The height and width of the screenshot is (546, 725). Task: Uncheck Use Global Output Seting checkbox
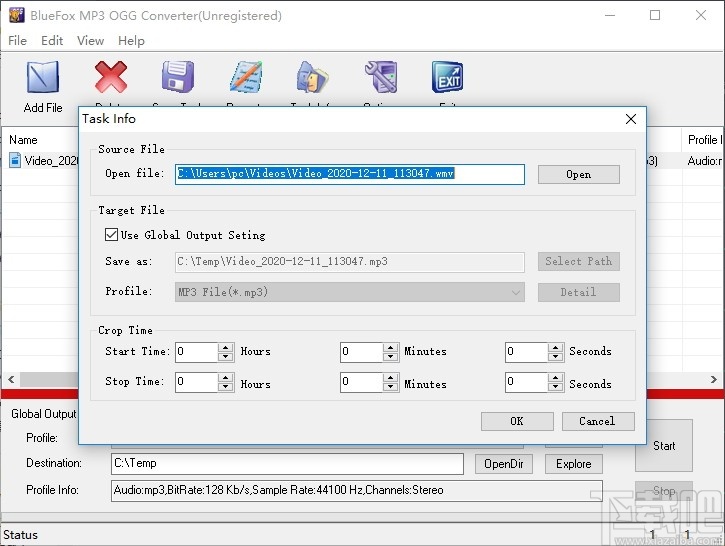(111, 234)
